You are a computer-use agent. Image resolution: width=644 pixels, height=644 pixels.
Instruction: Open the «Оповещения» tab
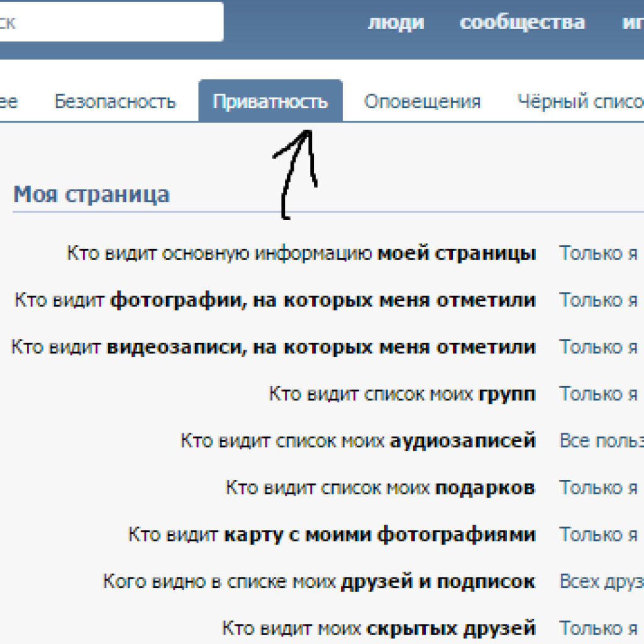(x=422, y=102)
